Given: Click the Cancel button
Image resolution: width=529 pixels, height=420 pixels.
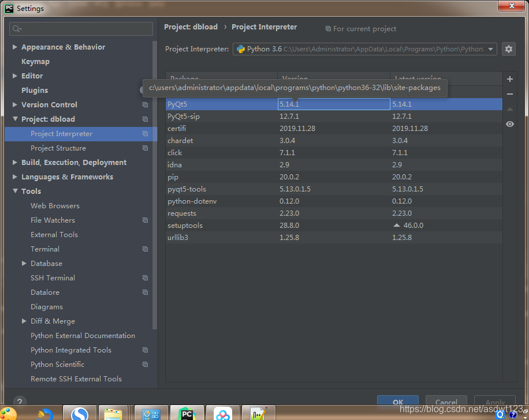Looking at the screenshot, I should coord(446,401).
